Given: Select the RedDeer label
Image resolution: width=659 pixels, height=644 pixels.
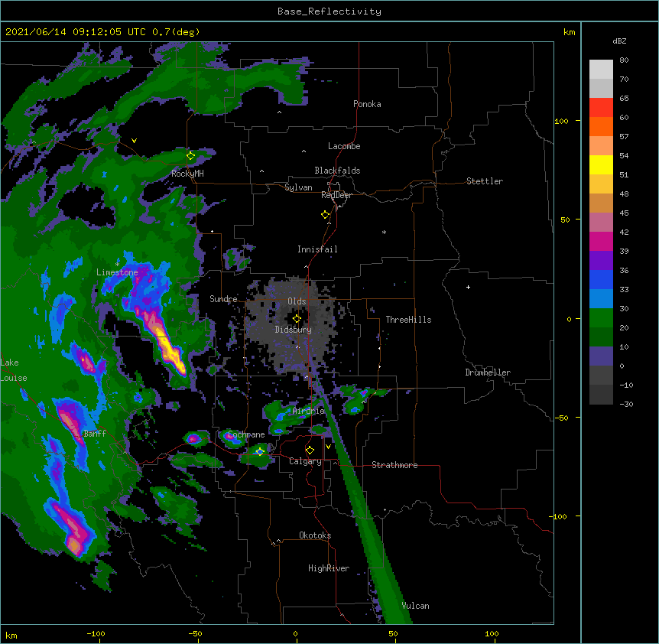Looking at the screenshot, I should coord(336,195).
